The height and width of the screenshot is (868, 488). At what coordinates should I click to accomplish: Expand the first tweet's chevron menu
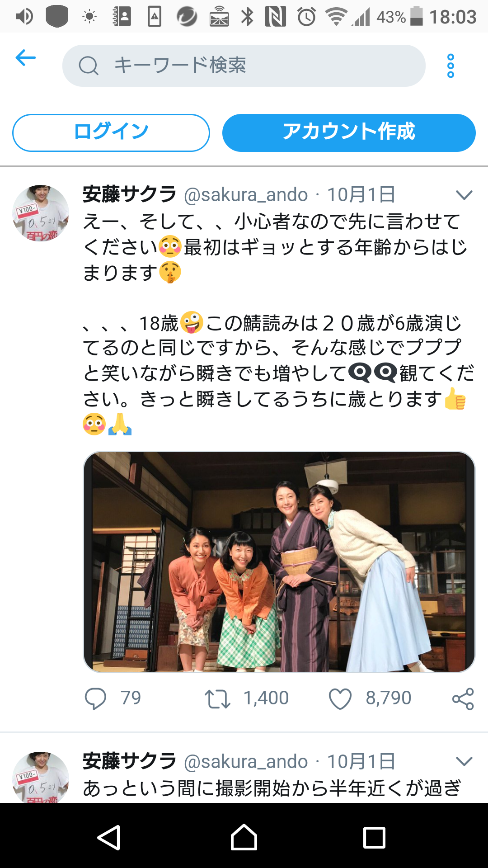[464, 195]
